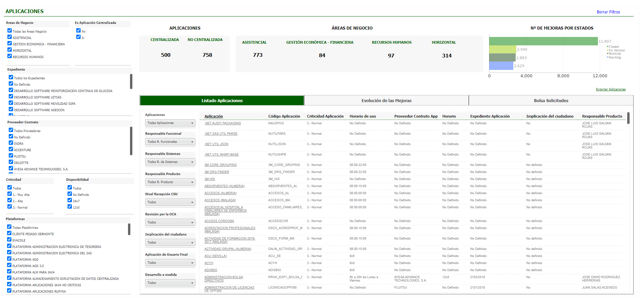Screen dimensions: 644x298
Task: Toggle the 24x7 disponibilidad checkbox
Action: pos(70,200)
